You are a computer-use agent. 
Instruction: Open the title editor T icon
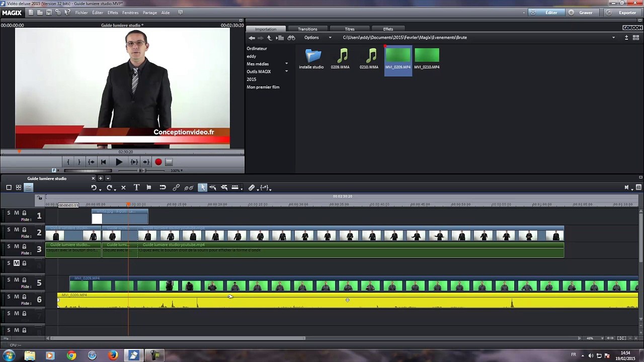click(x=136, y=188)
